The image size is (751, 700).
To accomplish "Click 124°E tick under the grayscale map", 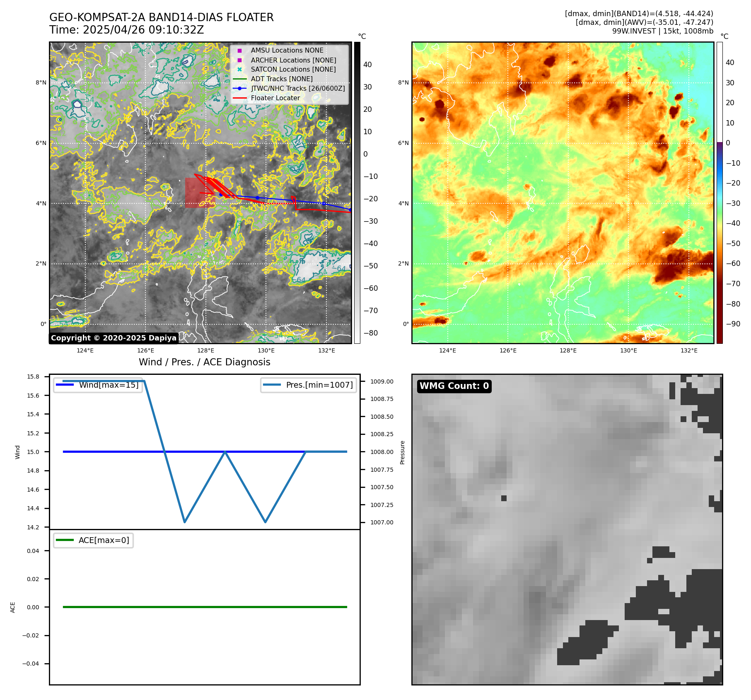I will 85,351.
